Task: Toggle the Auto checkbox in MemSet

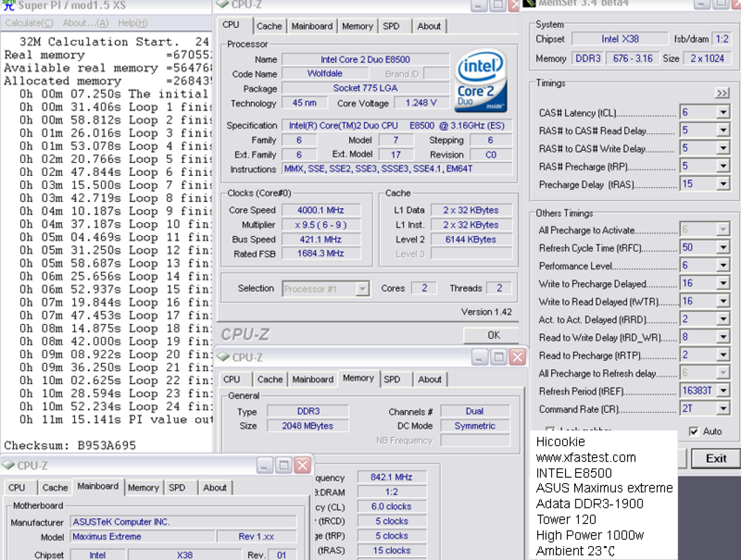Action: (x=694, y=432)
